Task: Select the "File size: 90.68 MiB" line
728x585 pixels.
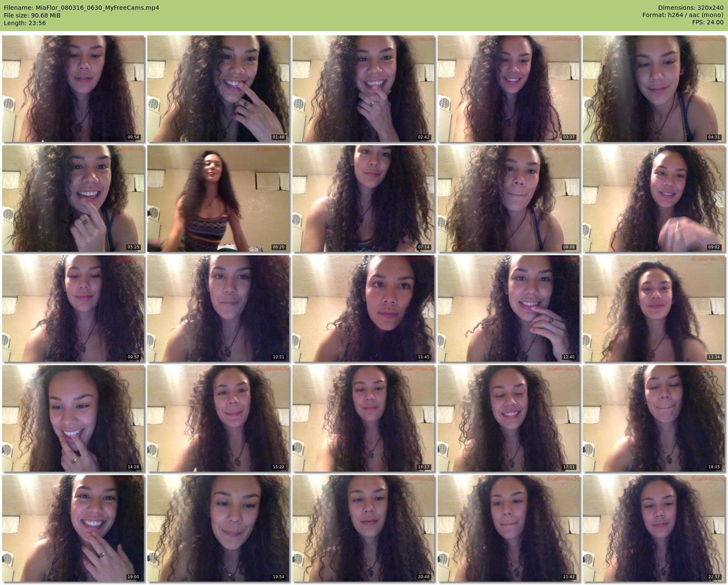Action: coord(32,15)
